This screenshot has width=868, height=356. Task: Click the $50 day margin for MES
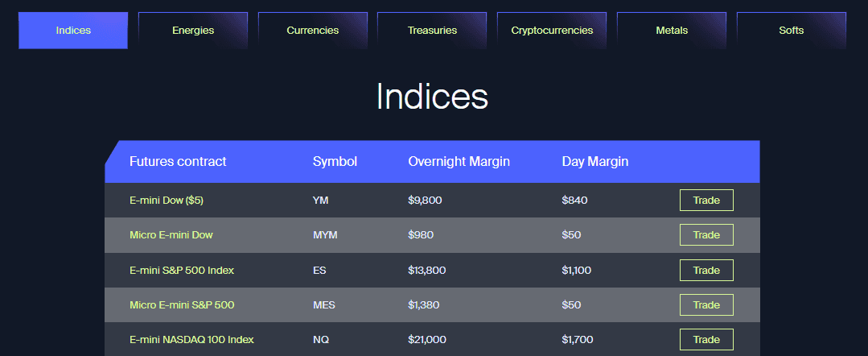(571, 305)
